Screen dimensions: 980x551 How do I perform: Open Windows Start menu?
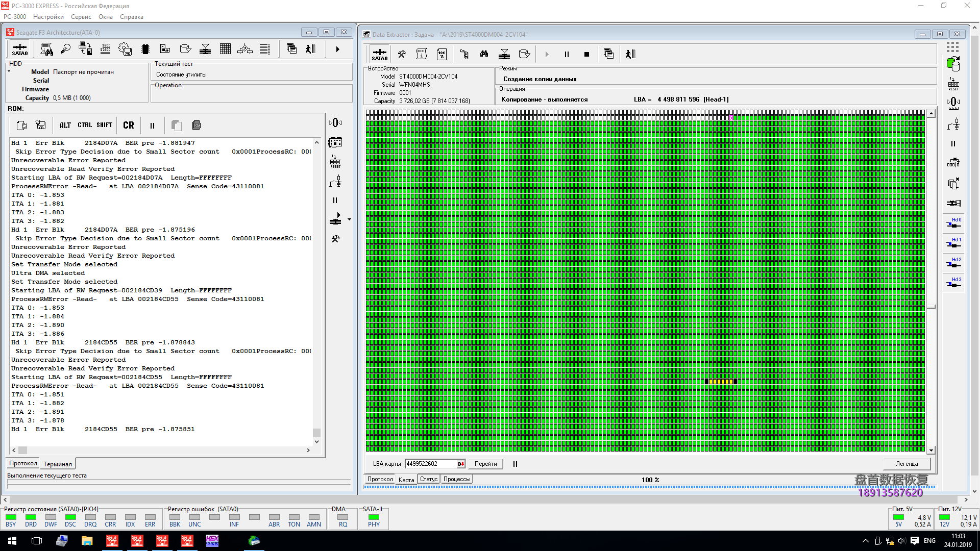point(12,541)
